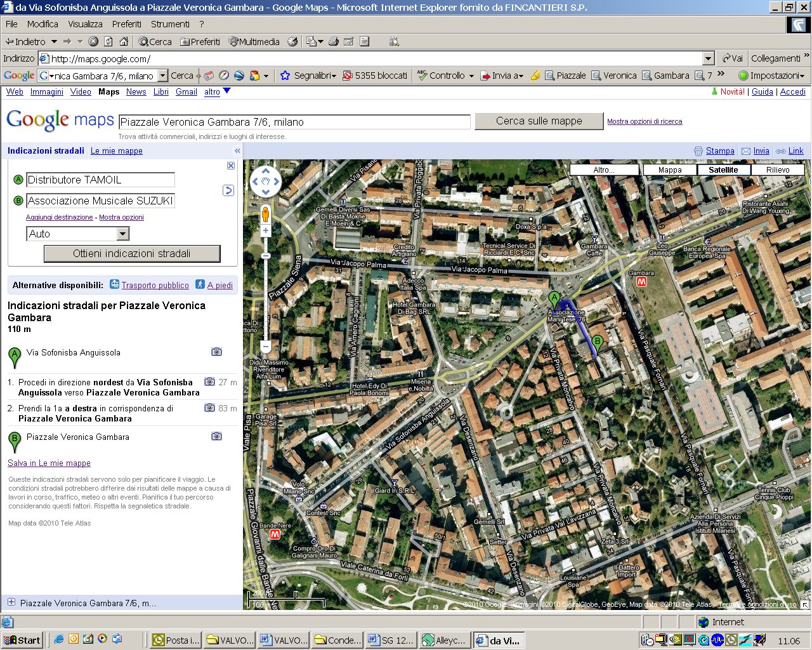Open the address bar dropdown arrow
The image size is (812, 650).
(709, 58)
